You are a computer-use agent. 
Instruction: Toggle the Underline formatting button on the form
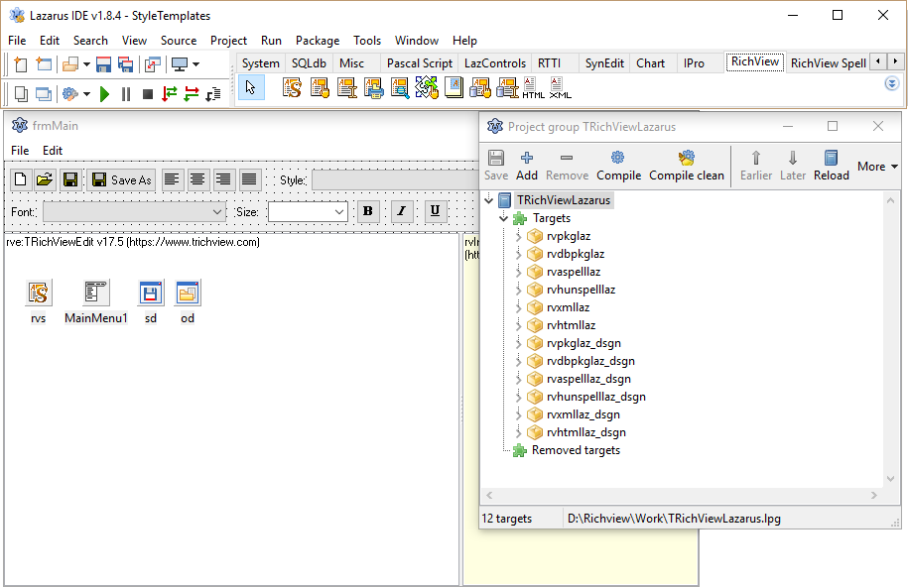pos(436,211)
